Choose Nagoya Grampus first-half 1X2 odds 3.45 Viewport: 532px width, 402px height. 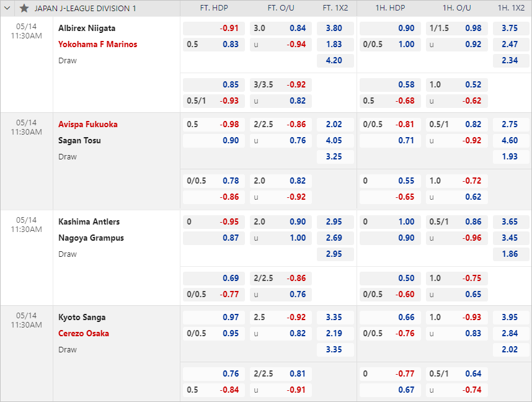[x=511, y=238]
